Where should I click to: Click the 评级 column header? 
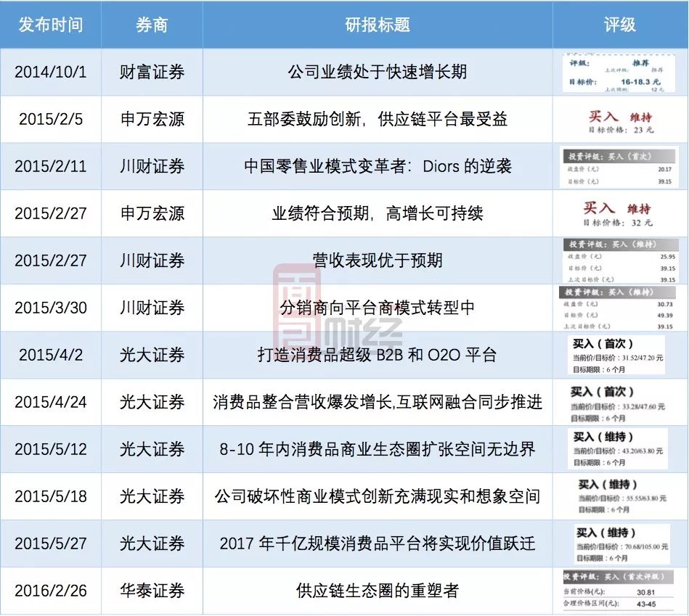(619, 25)
